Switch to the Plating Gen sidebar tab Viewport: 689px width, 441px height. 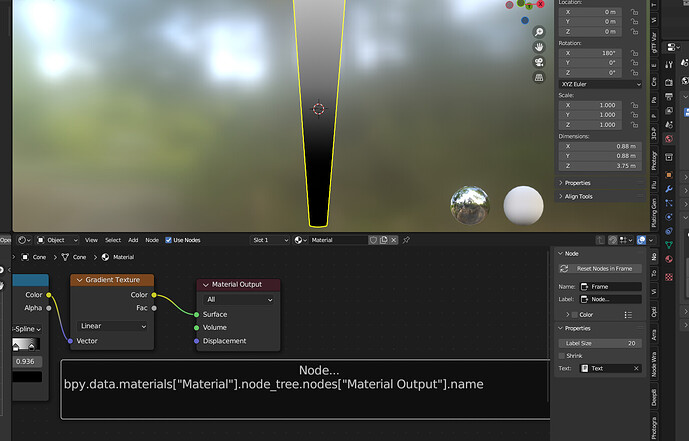[654, 213]
